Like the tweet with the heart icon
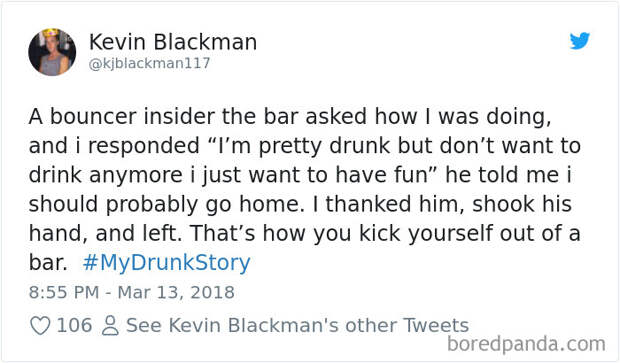The width and height of the screenshot is (620, 363). [40, 326]
